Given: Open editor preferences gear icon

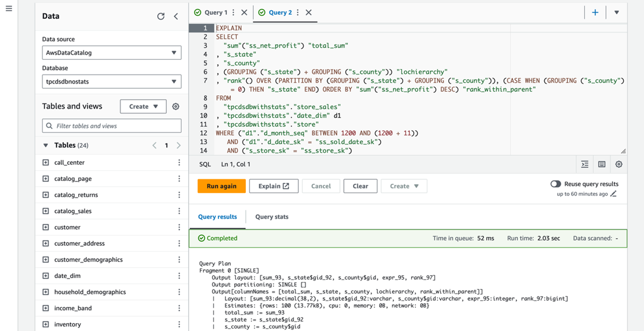Looking at the screenshot, I should (x=619, y=164).
